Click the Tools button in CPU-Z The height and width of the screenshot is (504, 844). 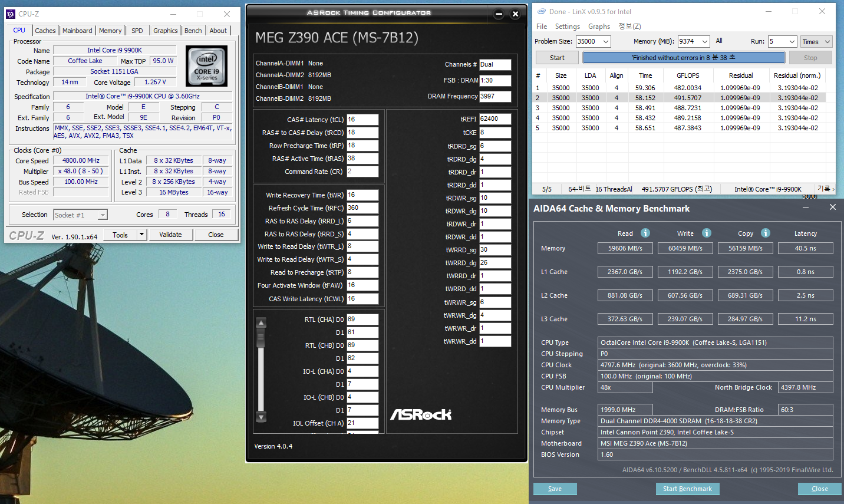[x=120, y=235]
